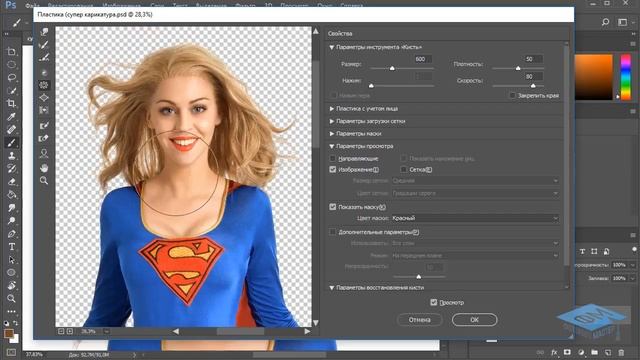Open the Цвет маски dropdown showing Красный
This screenshot has width=640, height=360.
(x=475, y=218)
